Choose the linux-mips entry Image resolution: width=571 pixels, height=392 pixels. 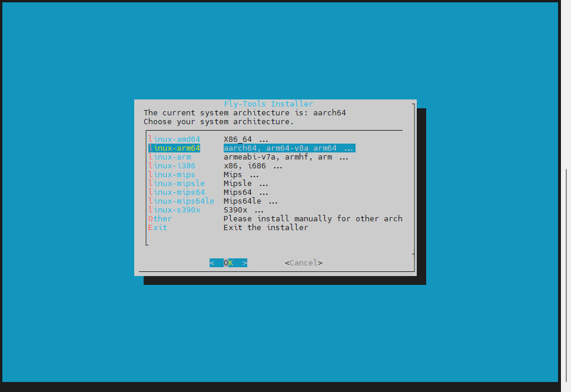[172, 175]
